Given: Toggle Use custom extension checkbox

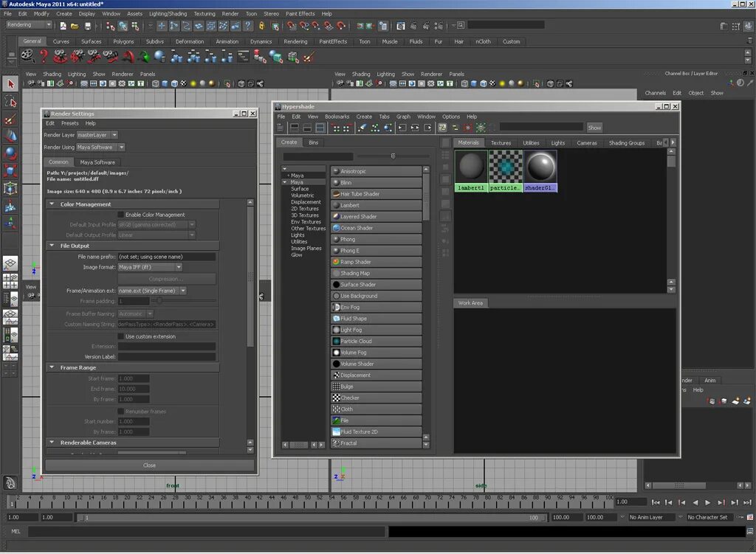Looking at the screenshot, I should [x=121, y=336].
